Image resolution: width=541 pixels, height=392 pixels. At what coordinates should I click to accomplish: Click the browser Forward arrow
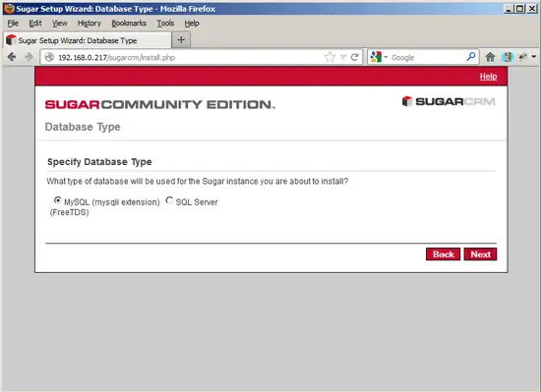(29, 57)
